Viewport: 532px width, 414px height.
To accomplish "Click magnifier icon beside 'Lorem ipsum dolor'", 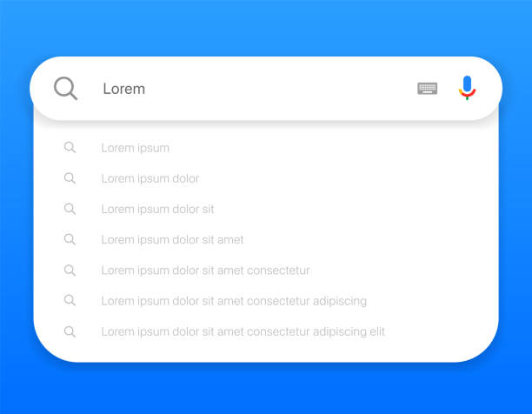I will pyautogui.click(x=70, y=178).
